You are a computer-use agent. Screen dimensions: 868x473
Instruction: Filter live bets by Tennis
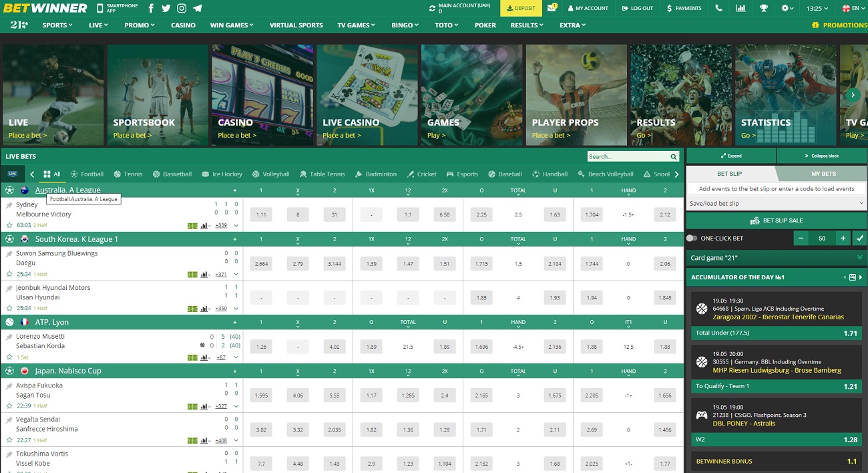coord(128,174)
